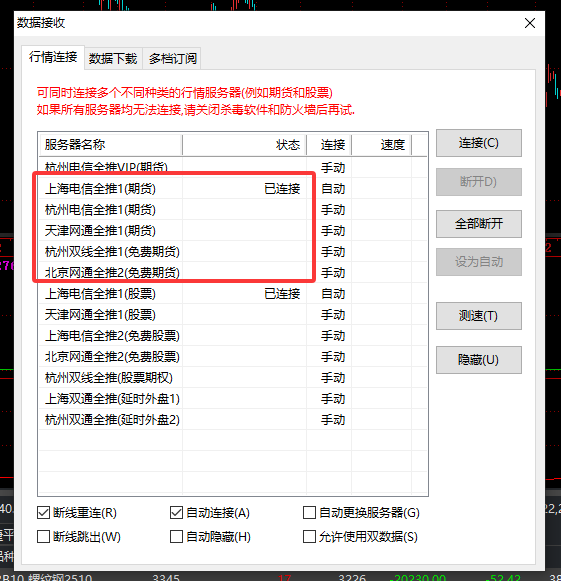Toggle the 自动连接(A) checkbox
The width and height of the screenshot is (561, 581).
[210, 513]
